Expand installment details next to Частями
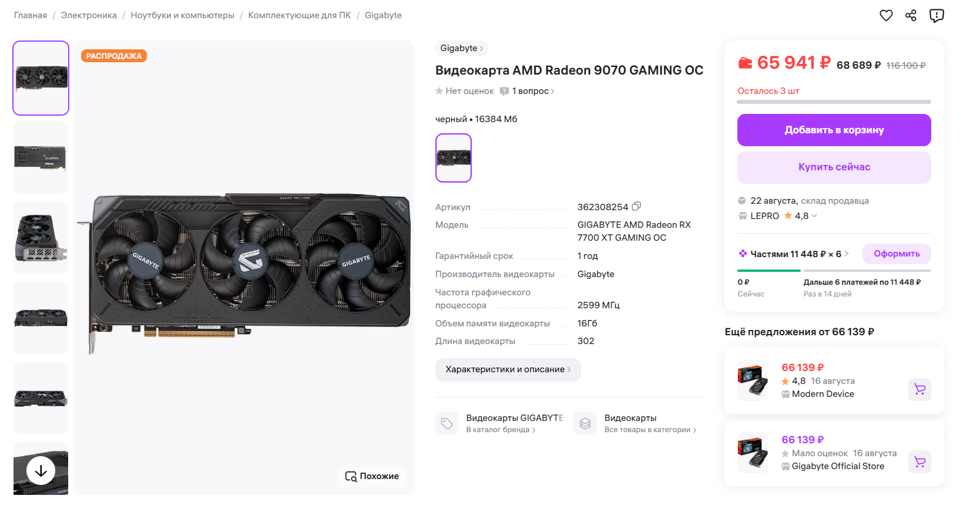This screenshot has height=519, width=980. 847,254
